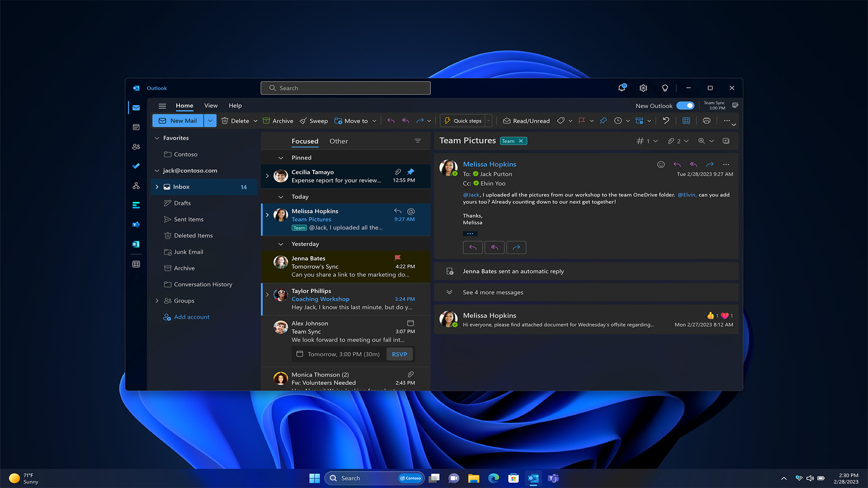Viewport: 868px width, 488px height.
Task: Click the Snooze clock icon in toolbar
Action: click(x=618, y=121)
